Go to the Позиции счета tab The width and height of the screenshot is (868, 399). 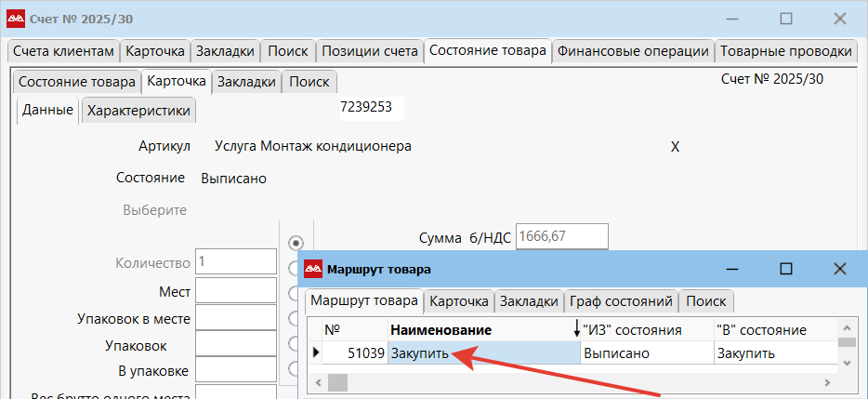[369, 51]
